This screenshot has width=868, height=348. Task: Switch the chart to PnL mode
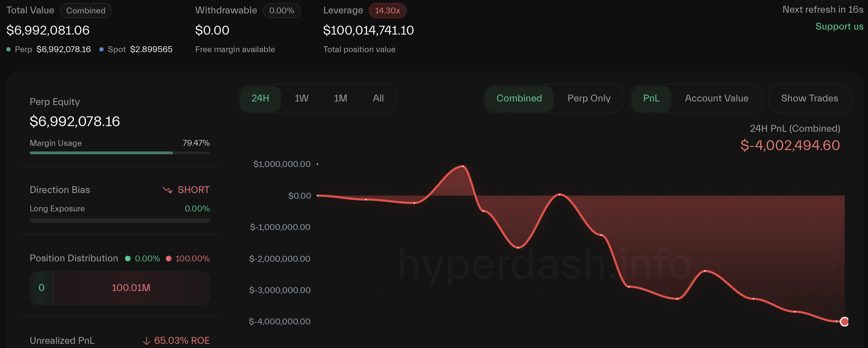(x=651, y=98)
